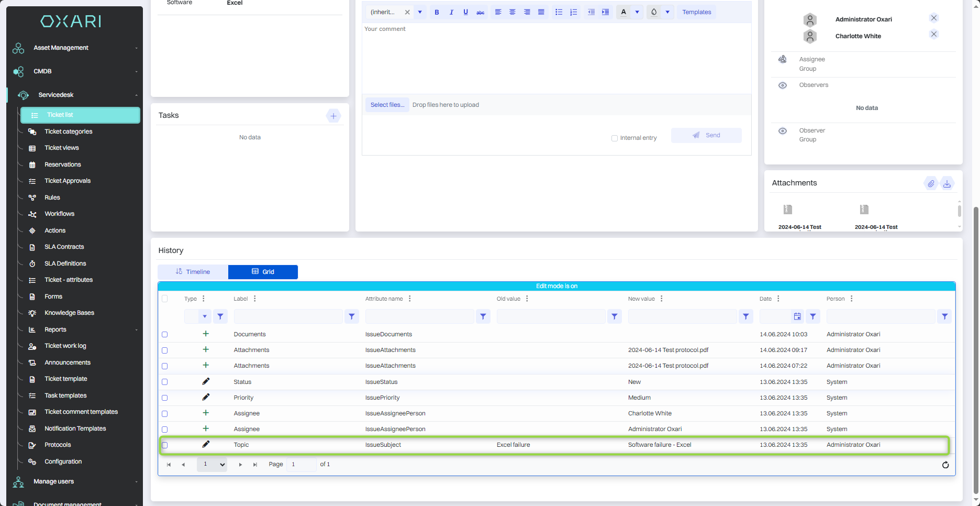Open the font color dropdown arrow

coord(637,12)
